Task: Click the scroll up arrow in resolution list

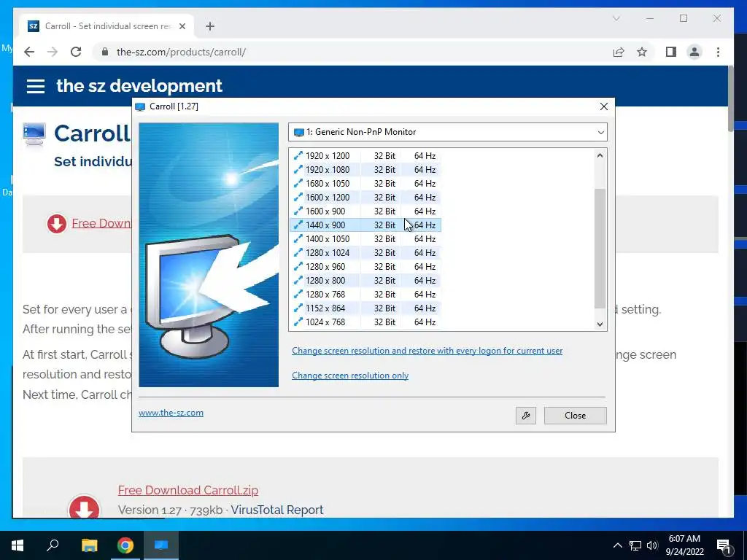Action: tap(600, 155)
